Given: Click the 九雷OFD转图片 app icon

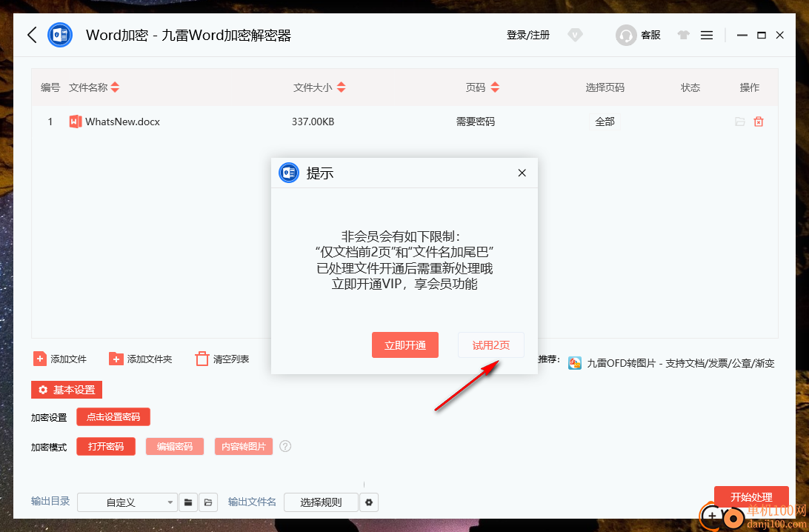Looking at the screenshot, I should coord(575,363).
